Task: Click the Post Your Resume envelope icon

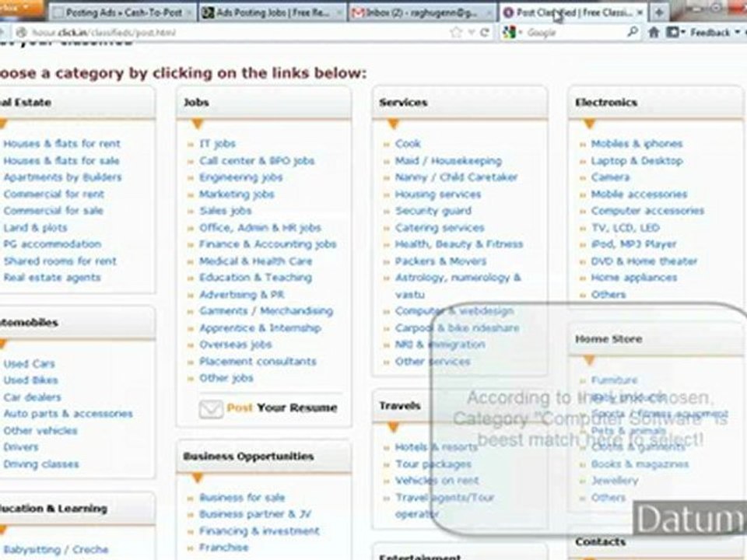Action: point(211,408)
